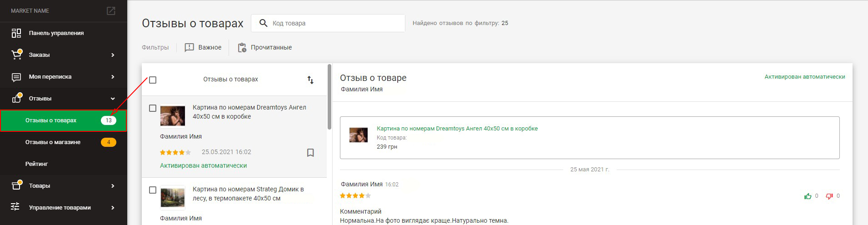Viewport: 868px width, 225px height.
Task: Expand the Управление товарами submenu chevron
Action: [113, 208]
